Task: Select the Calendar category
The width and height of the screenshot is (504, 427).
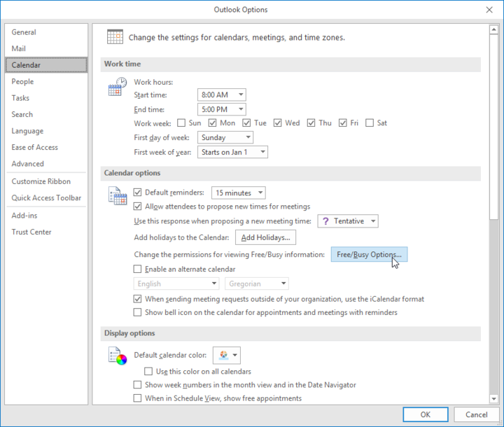Action: pos(46,65)
